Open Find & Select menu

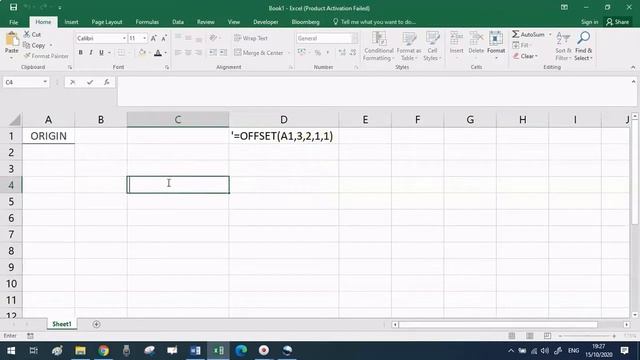(583, 46)
